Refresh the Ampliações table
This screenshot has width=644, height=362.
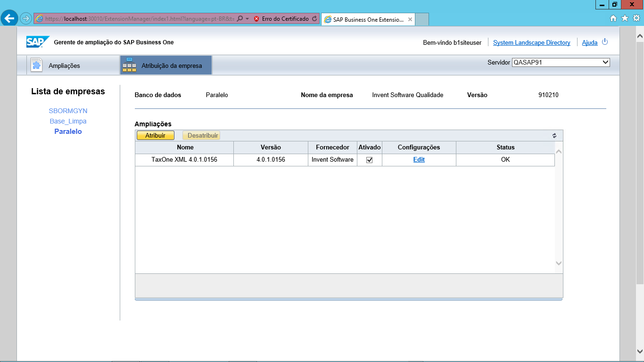(554, 136)
